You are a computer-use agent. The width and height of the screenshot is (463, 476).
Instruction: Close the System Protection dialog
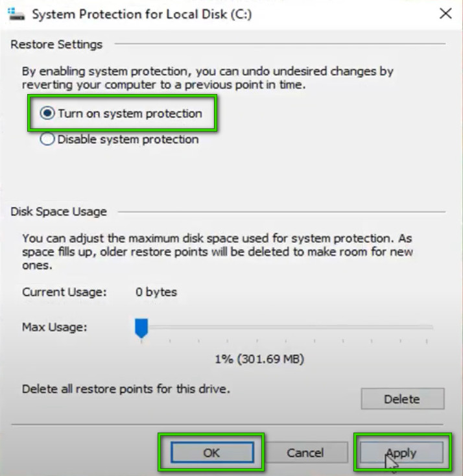(445, 14)
